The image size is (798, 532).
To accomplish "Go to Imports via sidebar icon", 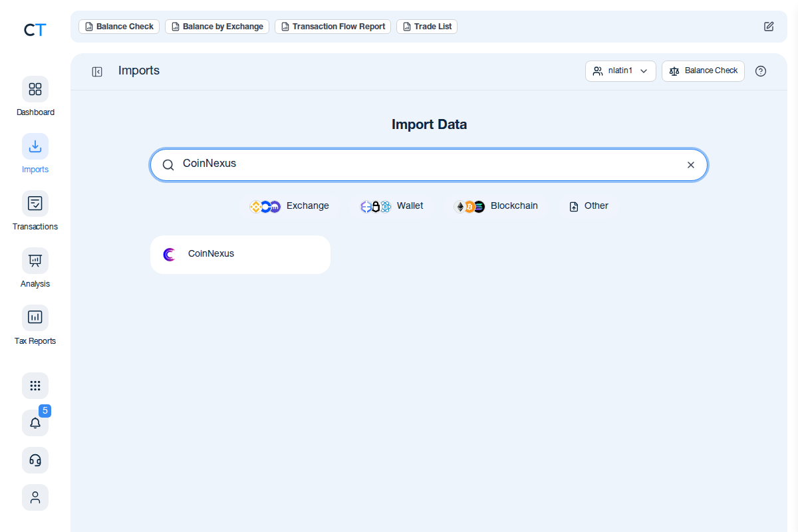I will coord(35,146).
